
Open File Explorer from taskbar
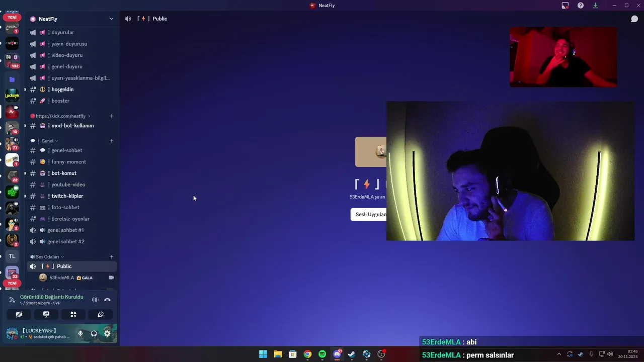click(278, 354)
